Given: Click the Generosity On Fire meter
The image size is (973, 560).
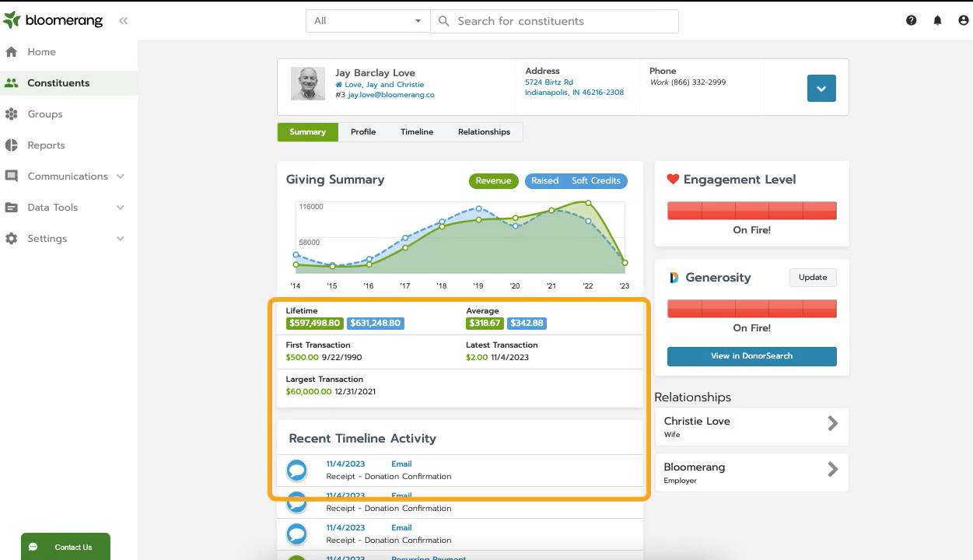Looking at the screenshot, I should coord(752,308).
